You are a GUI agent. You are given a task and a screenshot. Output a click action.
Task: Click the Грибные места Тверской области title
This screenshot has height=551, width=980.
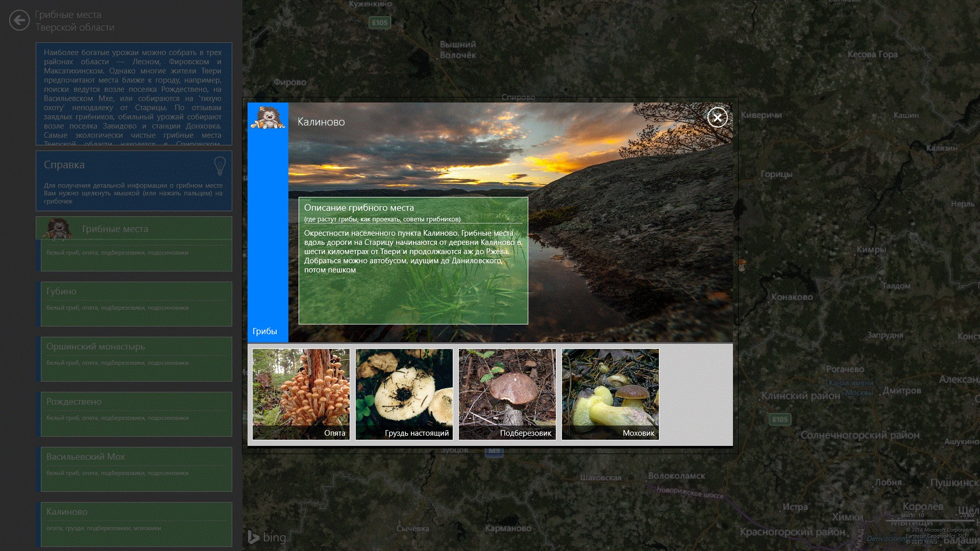75,21
